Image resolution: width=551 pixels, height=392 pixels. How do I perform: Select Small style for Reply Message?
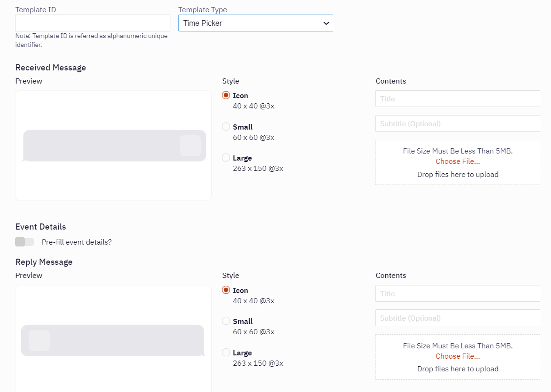tap(226, 321)
